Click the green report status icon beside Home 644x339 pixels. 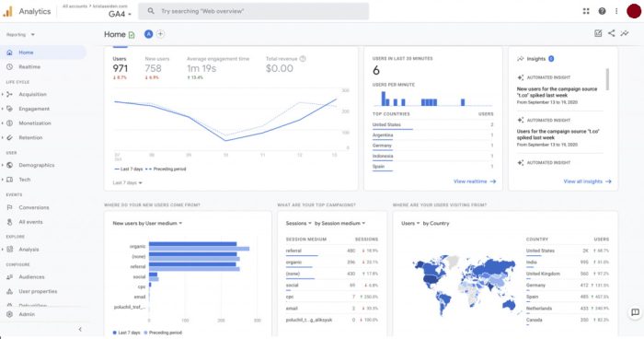[132, 35]
